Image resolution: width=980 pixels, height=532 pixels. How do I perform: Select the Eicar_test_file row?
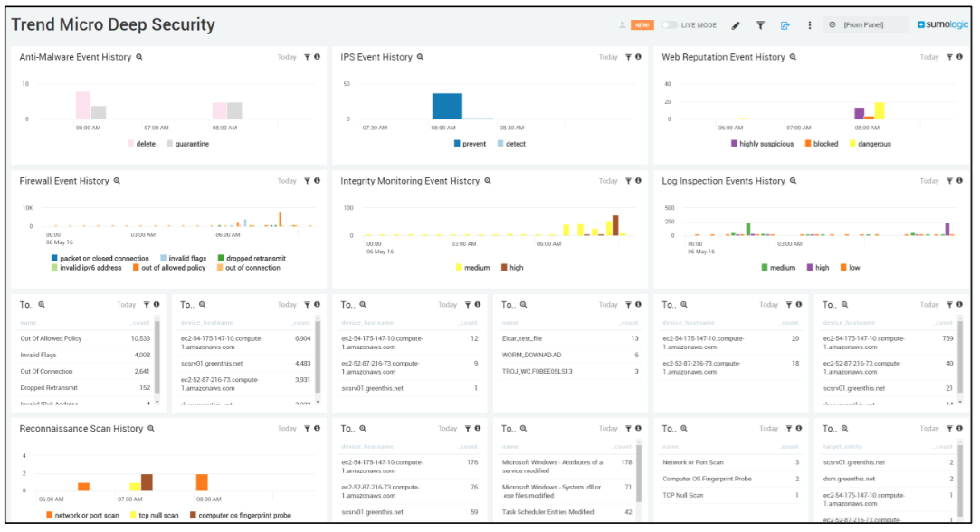click(x=569, y=338)
